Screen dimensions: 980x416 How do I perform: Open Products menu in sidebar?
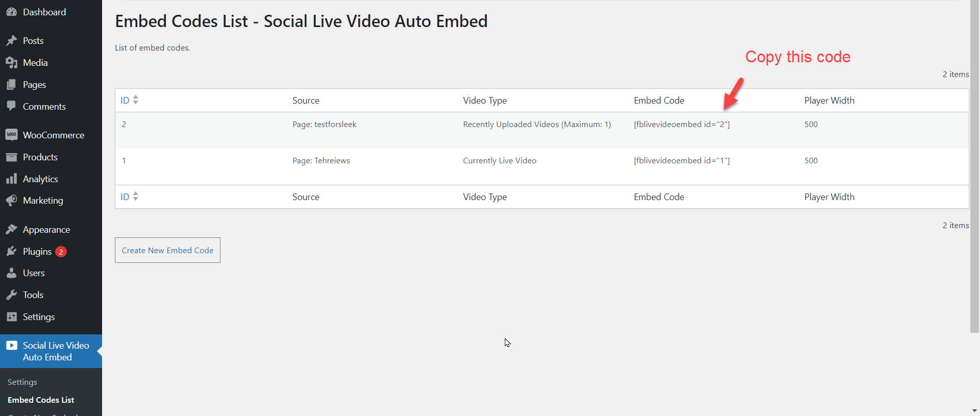40,157
